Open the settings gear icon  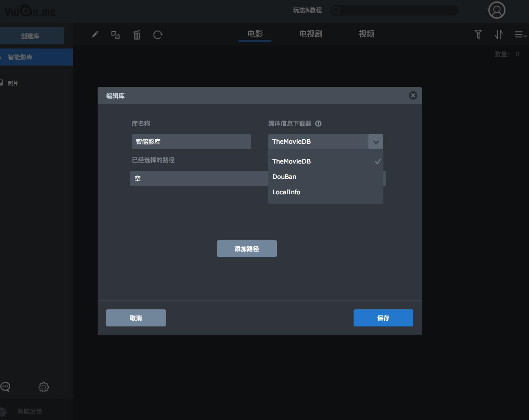[x=44, y=387]
